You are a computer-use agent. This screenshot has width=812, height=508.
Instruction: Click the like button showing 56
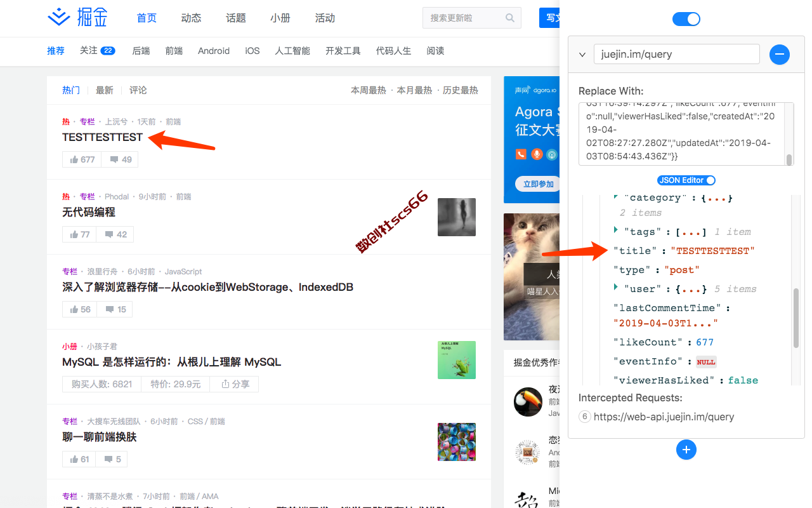pos(79,309)
